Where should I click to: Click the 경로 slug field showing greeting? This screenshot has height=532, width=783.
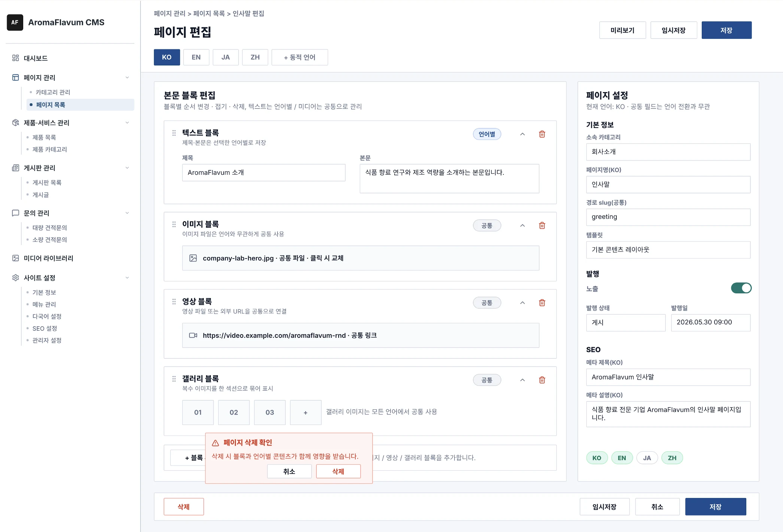668,217
